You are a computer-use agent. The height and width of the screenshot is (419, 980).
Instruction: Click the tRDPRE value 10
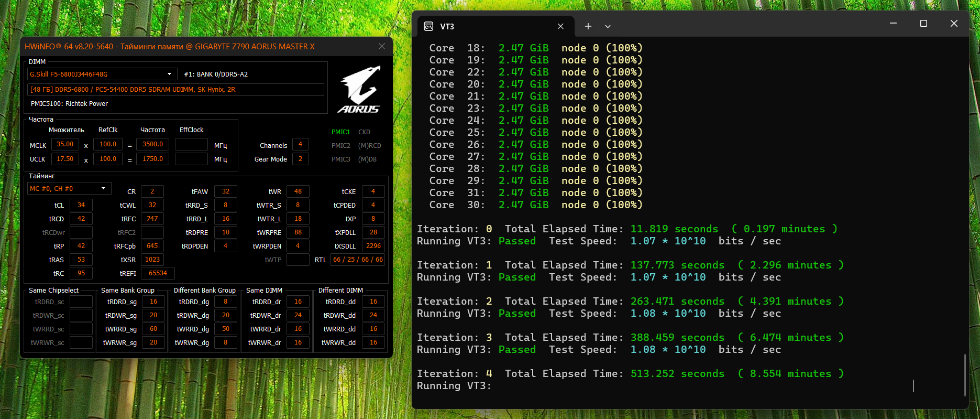point(226,232)
